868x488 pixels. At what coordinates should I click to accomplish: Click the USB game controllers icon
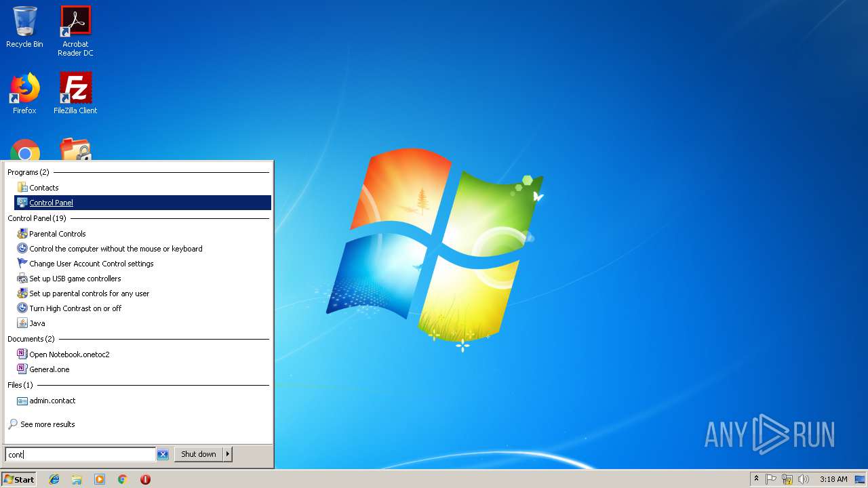22,279
